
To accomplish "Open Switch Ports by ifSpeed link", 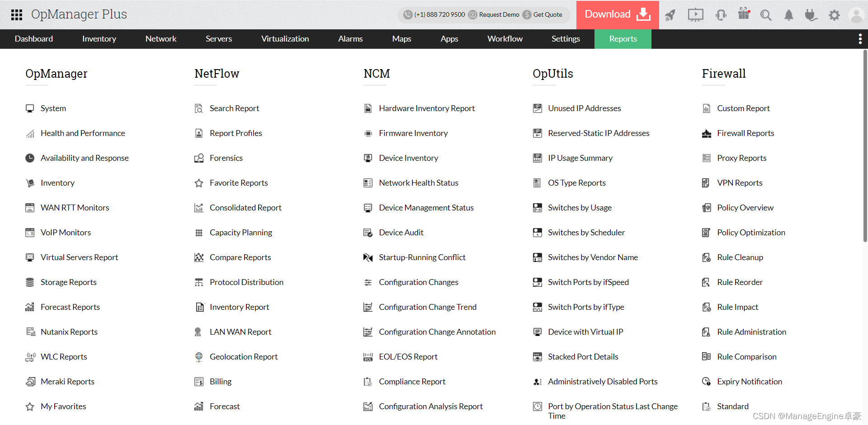I will tap(588, 282).
